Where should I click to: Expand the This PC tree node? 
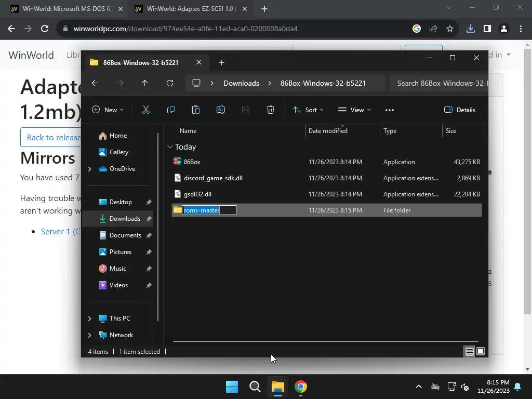[x=89, y=318]
